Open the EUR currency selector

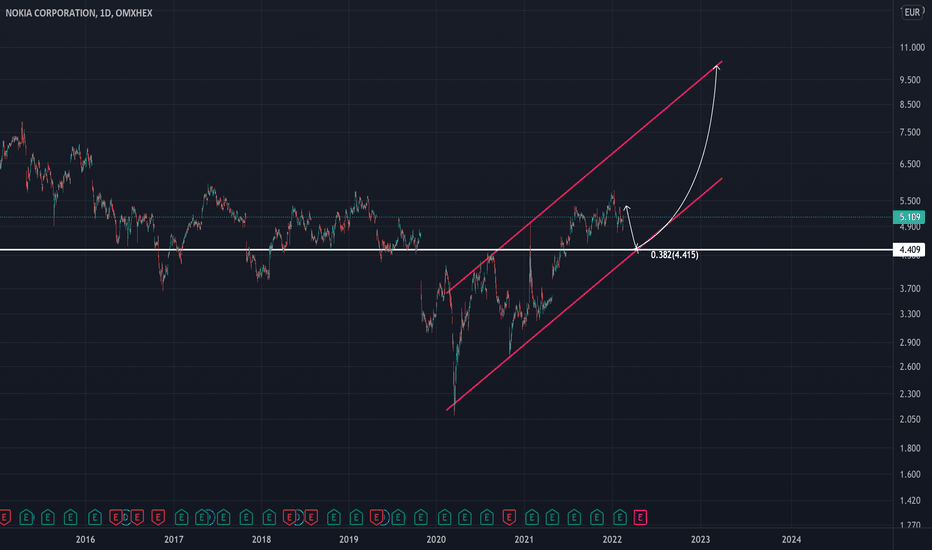[x=912, y=12]
